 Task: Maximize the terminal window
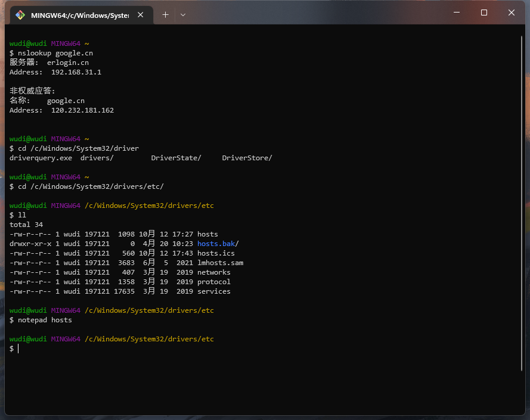click(483, 13)
